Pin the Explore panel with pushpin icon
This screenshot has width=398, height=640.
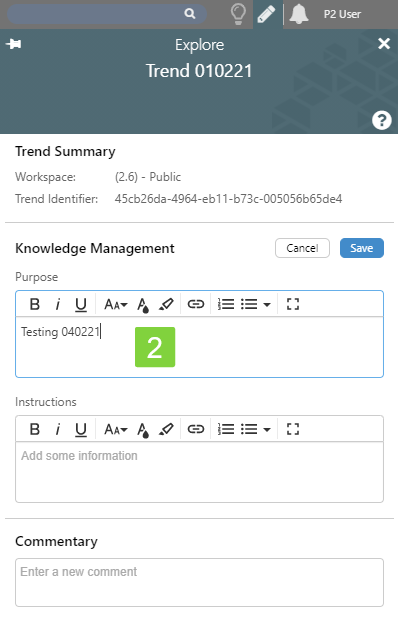(14, 44)
